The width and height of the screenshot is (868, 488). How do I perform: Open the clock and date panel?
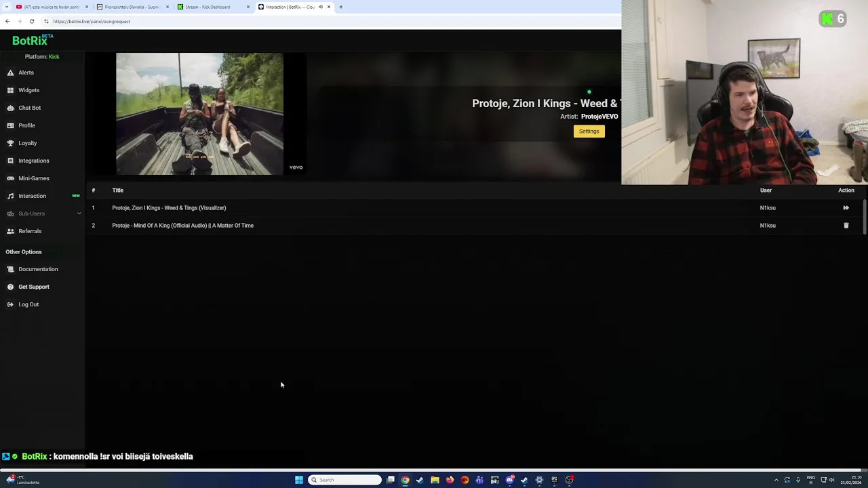click(850, 480)
